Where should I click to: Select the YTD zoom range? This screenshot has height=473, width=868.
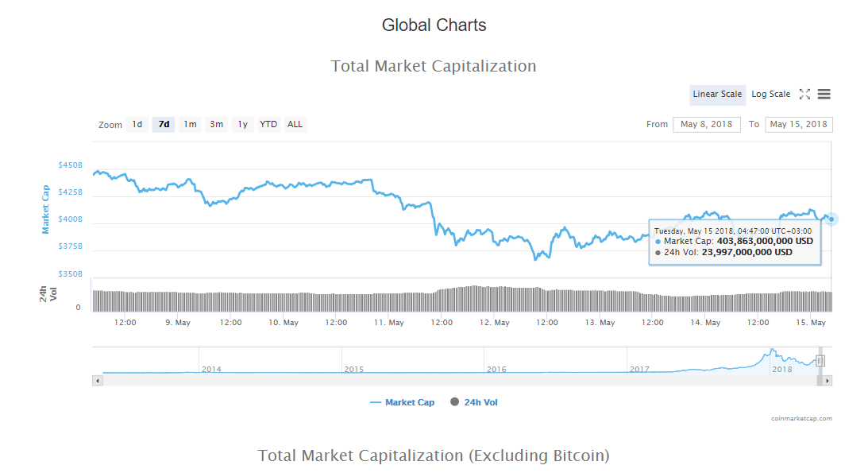click(x=268, y=125)
